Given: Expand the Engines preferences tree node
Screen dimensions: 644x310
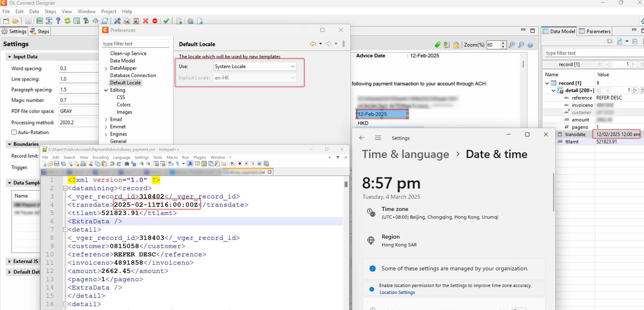Looking at the screenshot, I should pyautogui.click(x=106, y=134).
